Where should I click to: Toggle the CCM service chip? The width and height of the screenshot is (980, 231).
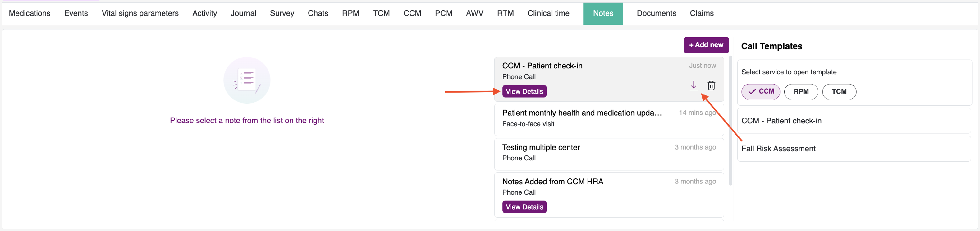pos(761,92)
